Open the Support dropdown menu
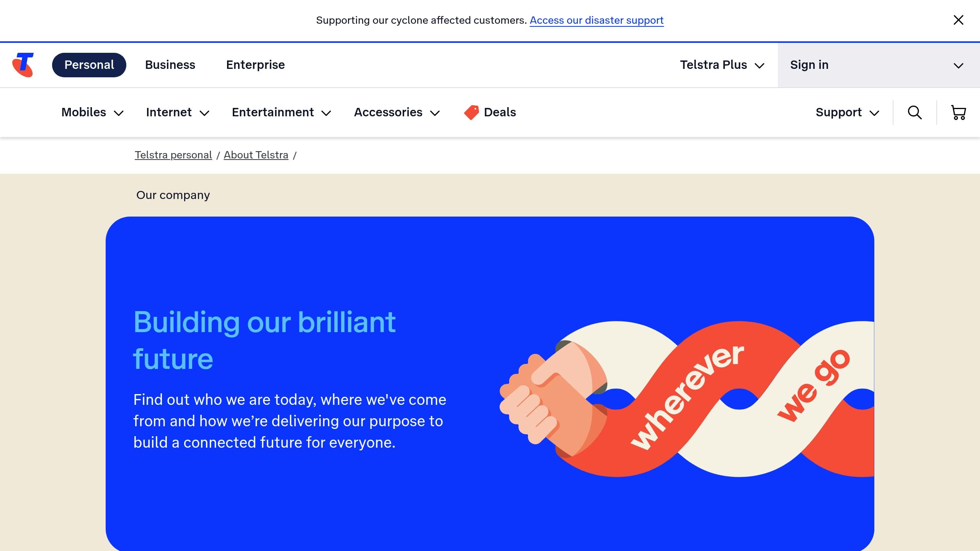Screen dimensions: 980x551 [x=847, y=112]
